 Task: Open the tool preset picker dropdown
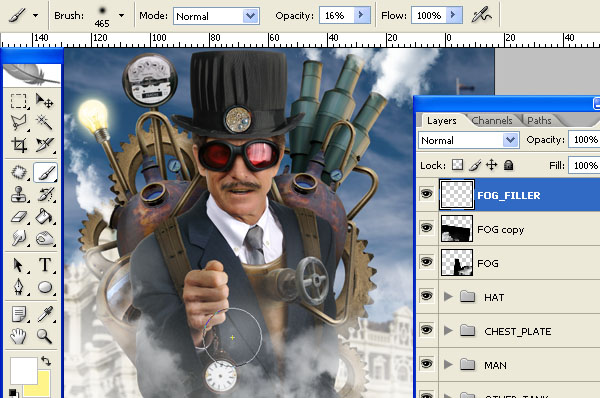(x=36, y=16)
